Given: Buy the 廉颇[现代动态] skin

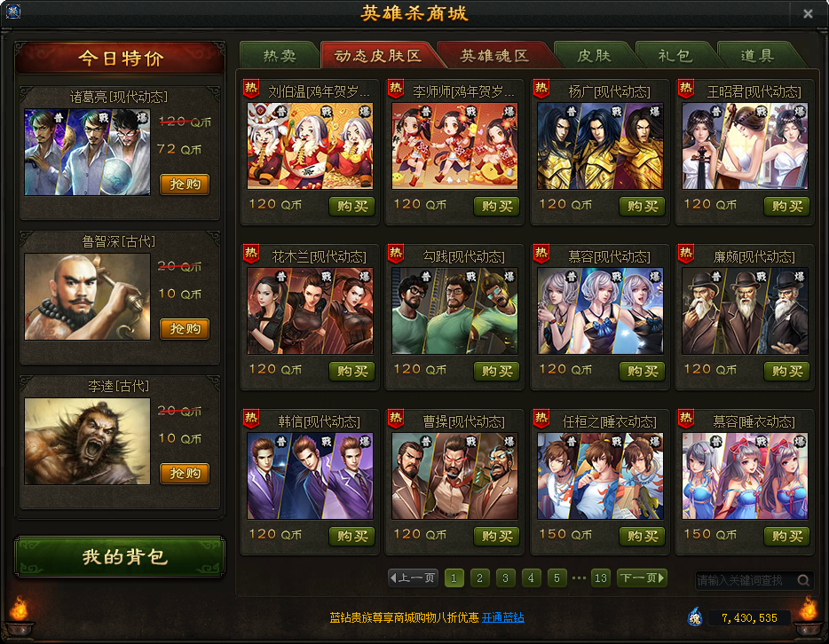Looking at the screenshot, I should tap(786, 371).
